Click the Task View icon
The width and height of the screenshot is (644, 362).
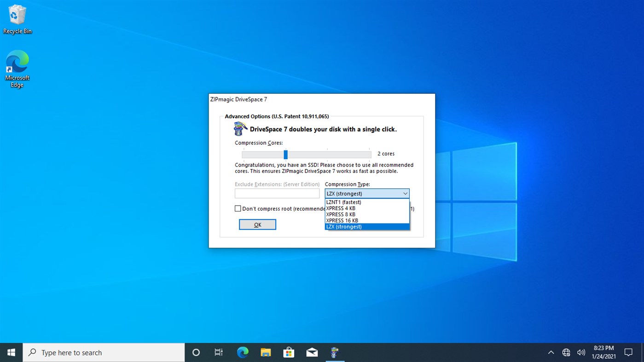click(x=219, y=352)
